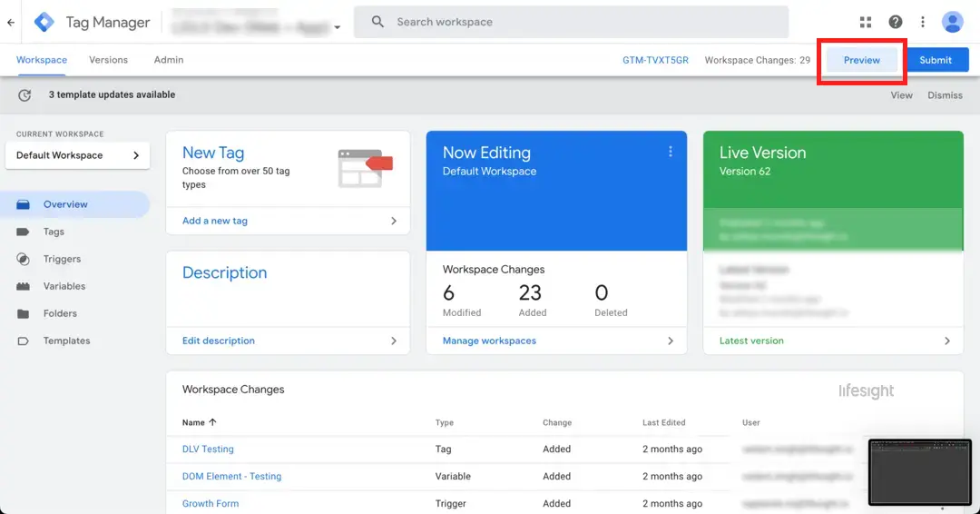Click the Workspace Changes: 29 counter
The width and height of the screenshot is (980, 514).
[x=758, y=60]
